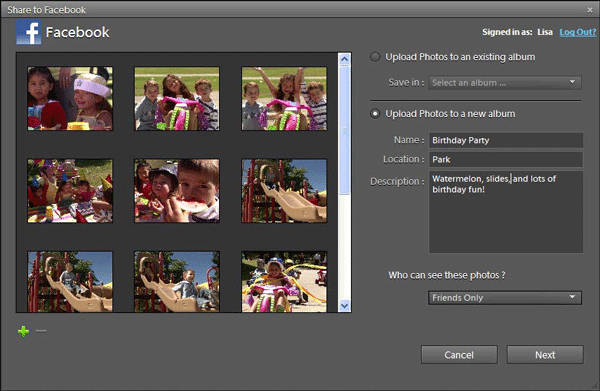Click the album Name field, Birthday Party

(506, 140)
